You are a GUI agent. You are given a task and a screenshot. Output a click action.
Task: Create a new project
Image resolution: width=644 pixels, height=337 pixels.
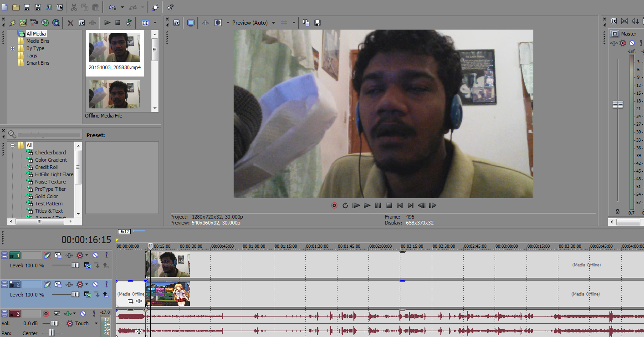coord(5,7)
